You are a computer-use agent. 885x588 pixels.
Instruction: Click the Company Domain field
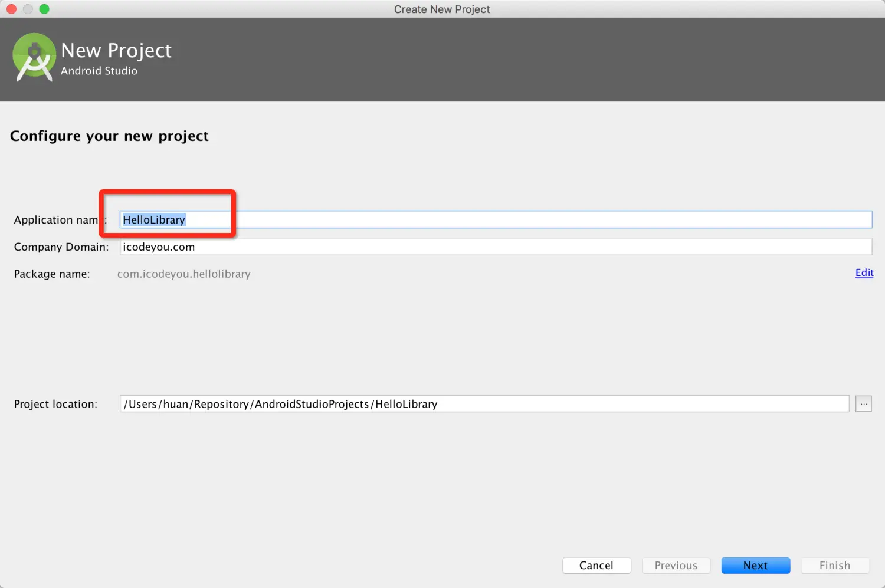[x=496, y=247]
